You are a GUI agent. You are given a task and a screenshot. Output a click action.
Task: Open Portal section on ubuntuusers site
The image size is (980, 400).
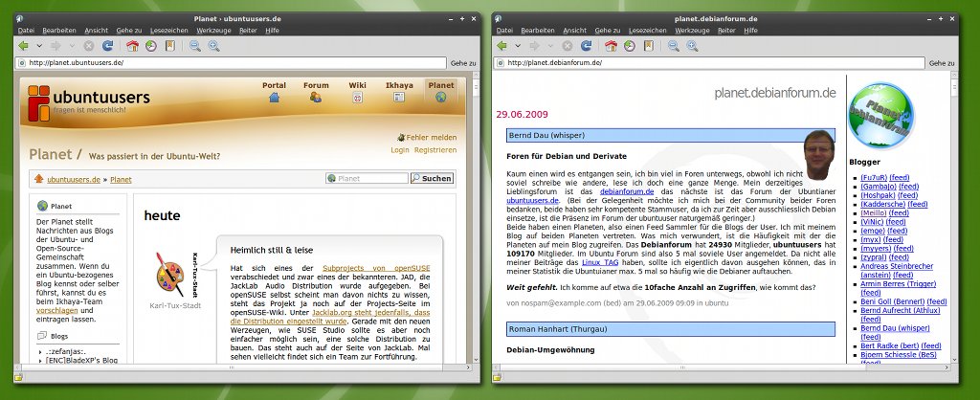click(x=274, y=91)
